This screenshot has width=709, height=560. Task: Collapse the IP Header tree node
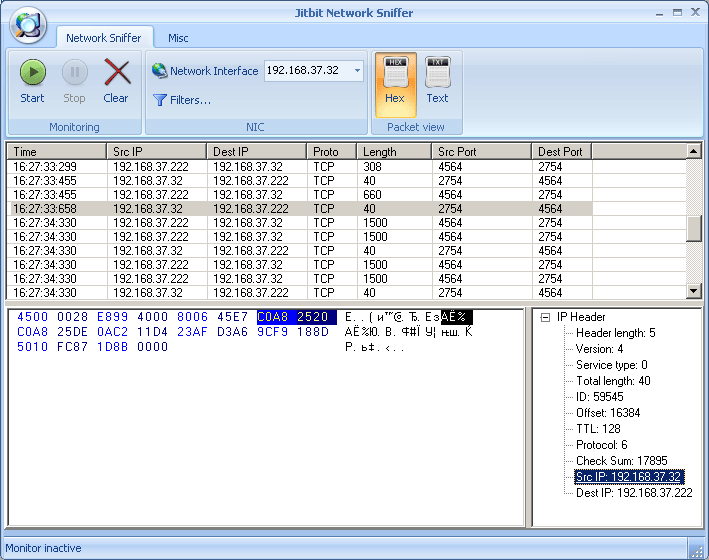point(545,318)
